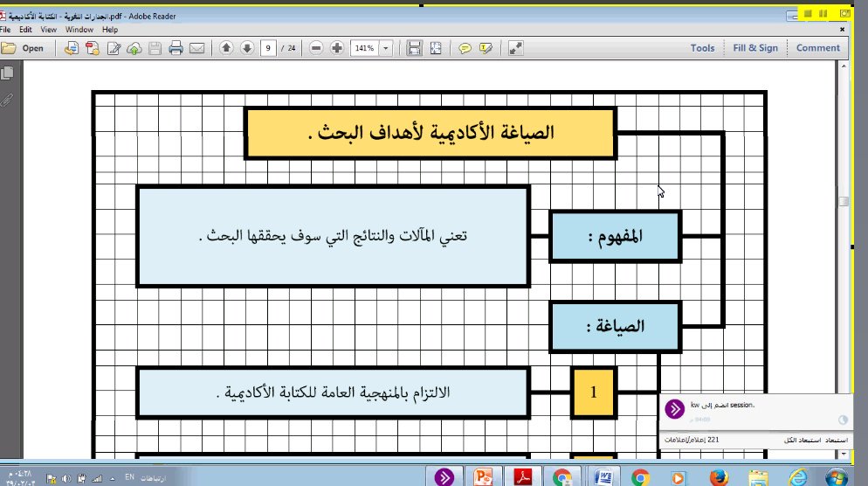Image resolution: width=868 pixels, height=486 pixels.
Task: Zoom out using the minus button
Action: tap(316, 48)
